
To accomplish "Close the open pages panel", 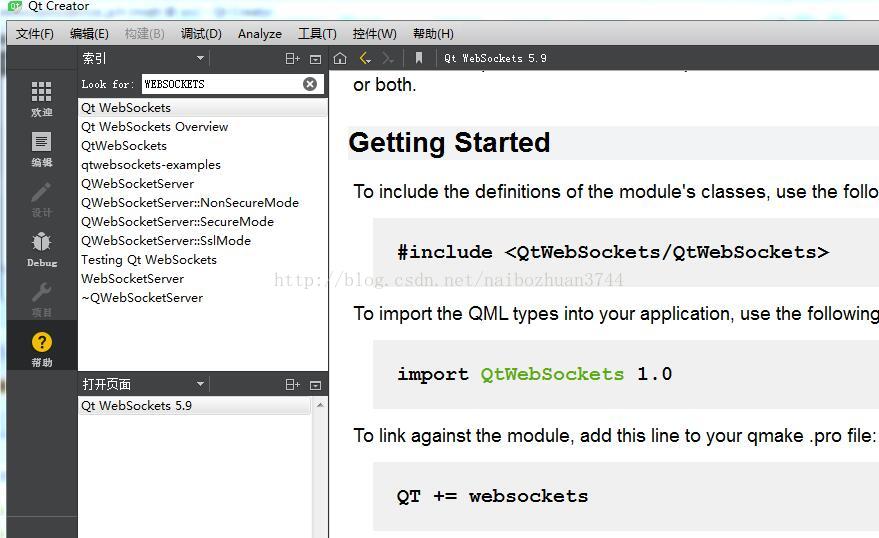I will click(x=316, y=385).
